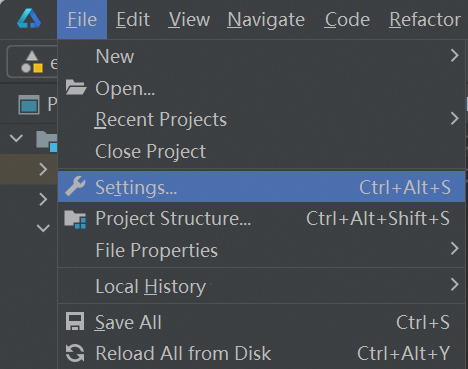Image resolution: width=468 pixels, height=369 pixels.
Task: Select Close Project from the File menu
Action: (150, 152)
